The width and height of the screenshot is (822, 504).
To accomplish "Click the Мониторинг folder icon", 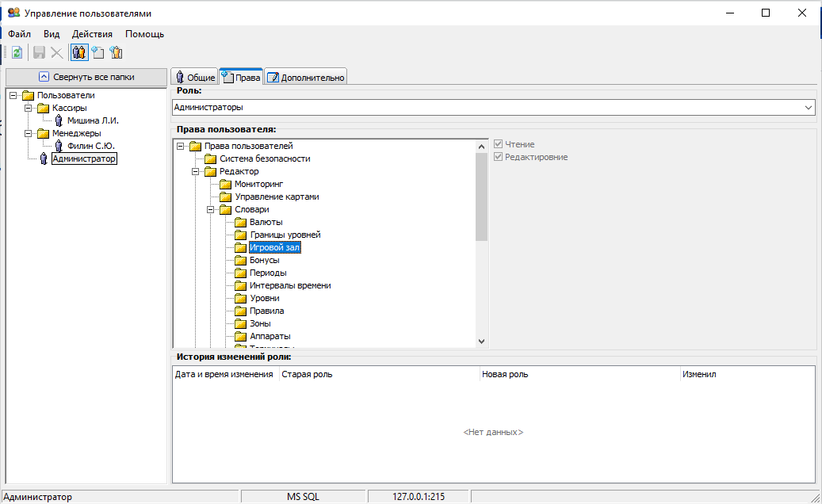I will (x=225, y=184).
